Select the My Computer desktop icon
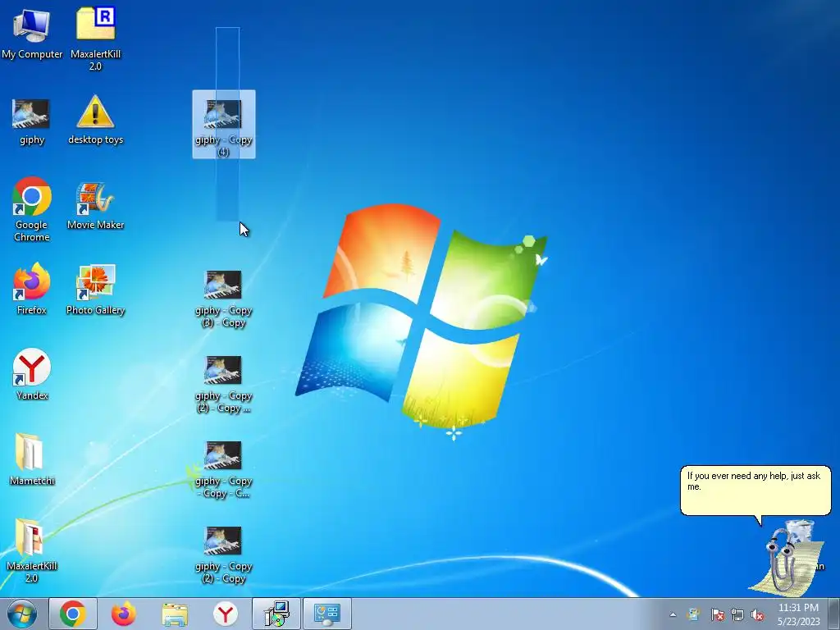Screen dimensions: 840x630 (32, 34)
